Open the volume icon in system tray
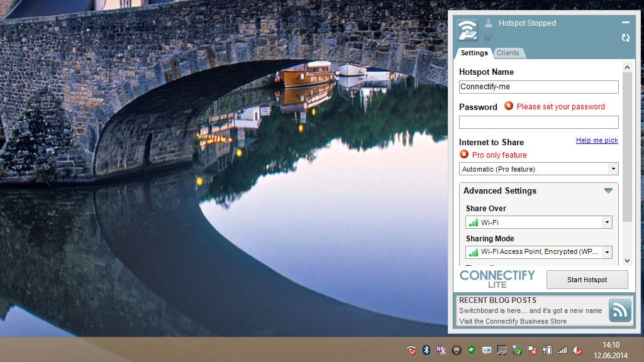Image resolution: width=644 pixels, height=362 pixels. (x=577, y=349)
